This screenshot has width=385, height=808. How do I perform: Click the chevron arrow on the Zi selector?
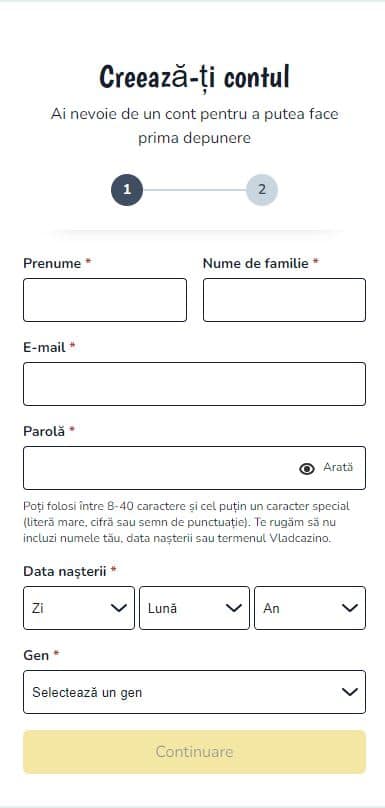point(119,608)
